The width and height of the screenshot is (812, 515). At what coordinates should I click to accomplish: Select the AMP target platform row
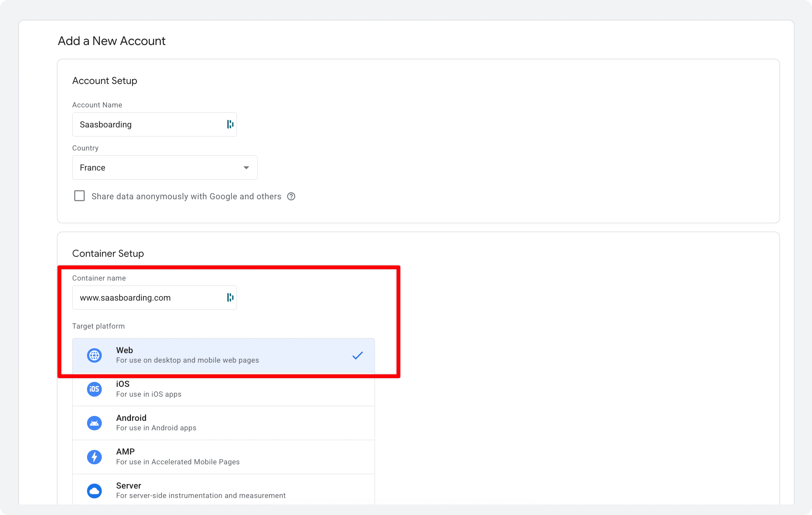pyautogui.click(x=223, y=457)
